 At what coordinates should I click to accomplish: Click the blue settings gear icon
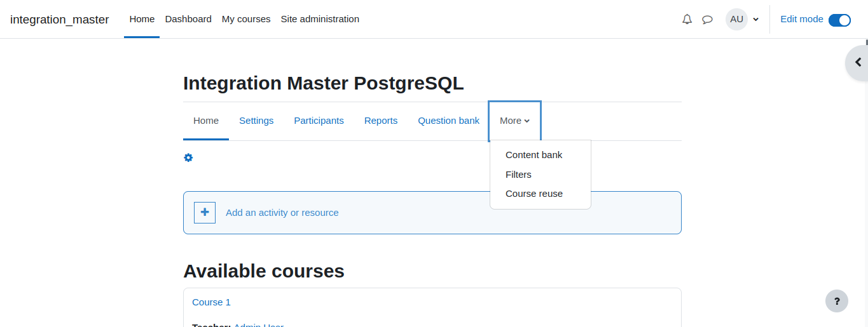(188, 157)
